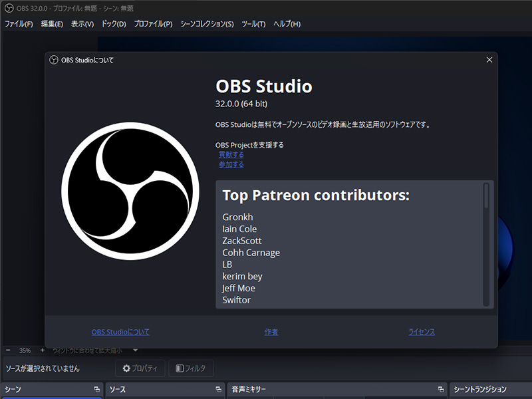Click the シーントランジション panel title
This screenshot has height=399, width=532.
point(480,389)
